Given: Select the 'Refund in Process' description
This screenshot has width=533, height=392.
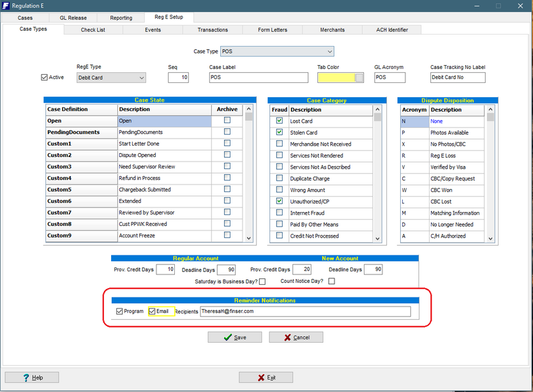Looking at the screenshot, I should (x=165, y=178).
